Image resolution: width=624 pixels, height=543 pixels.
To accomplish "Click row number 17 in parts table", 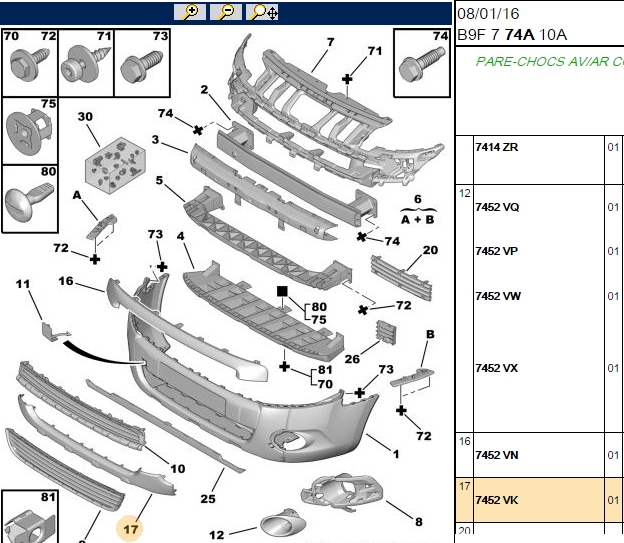I will [464, 486].
